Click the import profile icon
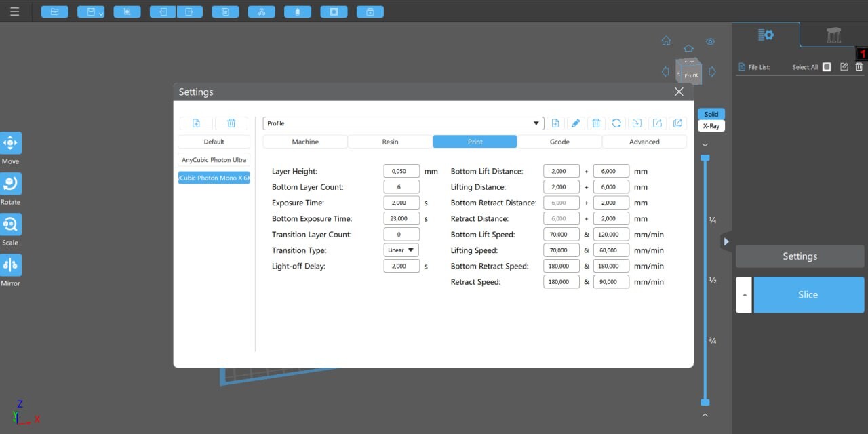 (x=637, y=123)
